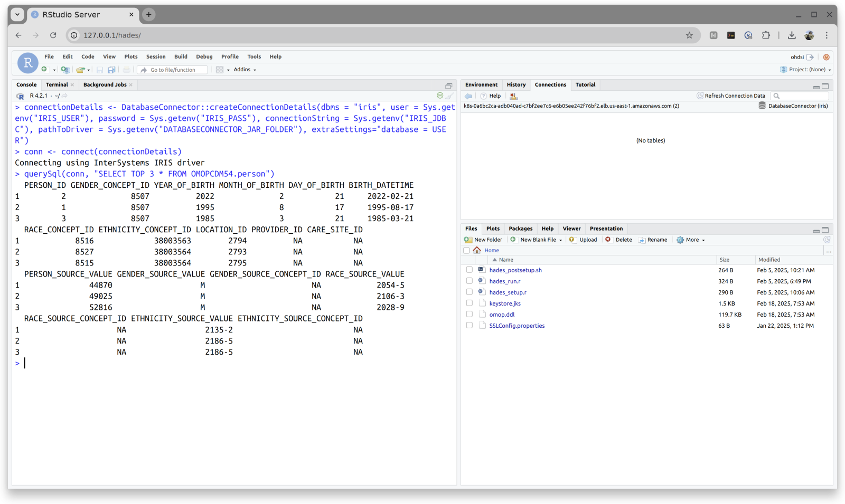845x504 pixels.
Task: Click the orange quit session power icon
Action: click(827, 57)
